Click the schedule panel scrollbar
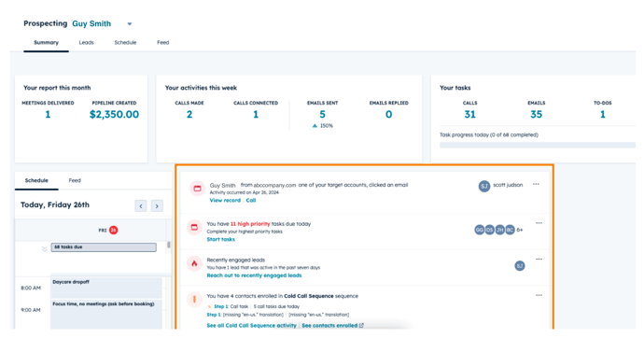Viewport: 644px width, 338px height. [x=168, y=245]
